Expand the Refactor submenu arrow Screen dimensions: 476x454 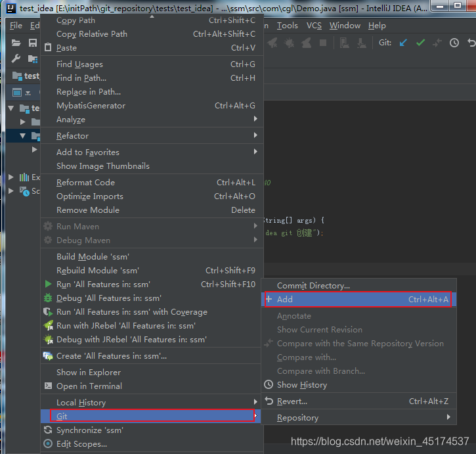coord(255,135)
